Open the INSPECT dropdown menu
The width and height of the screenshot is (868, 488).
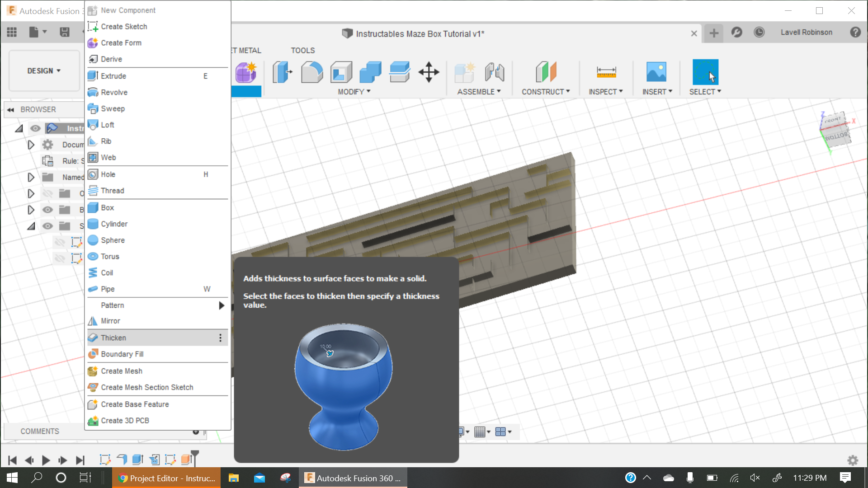[x=606, y=92]
